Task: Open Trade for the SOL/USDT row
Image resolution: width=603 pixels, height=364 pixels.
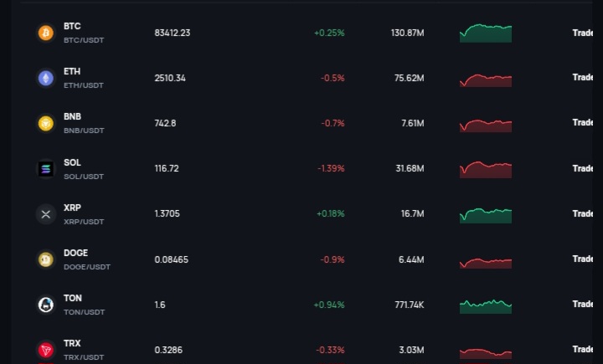Action: [x=582, y=168]
